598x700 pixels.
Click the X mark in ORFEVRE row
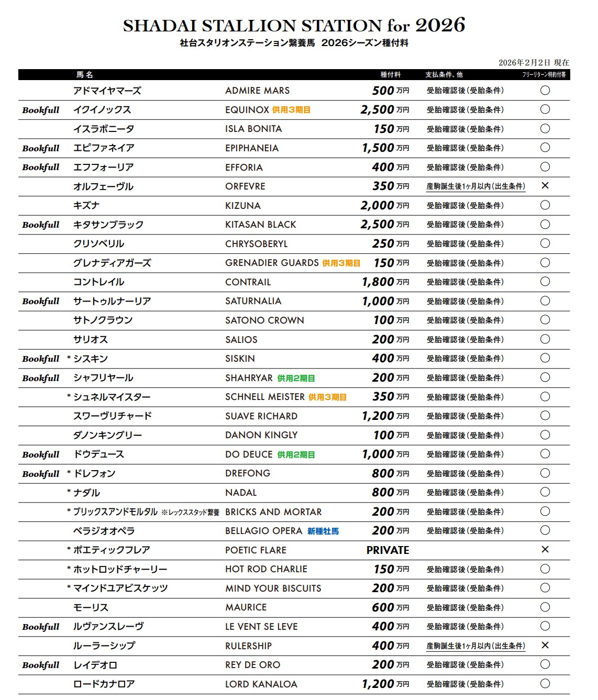(545, 186)
